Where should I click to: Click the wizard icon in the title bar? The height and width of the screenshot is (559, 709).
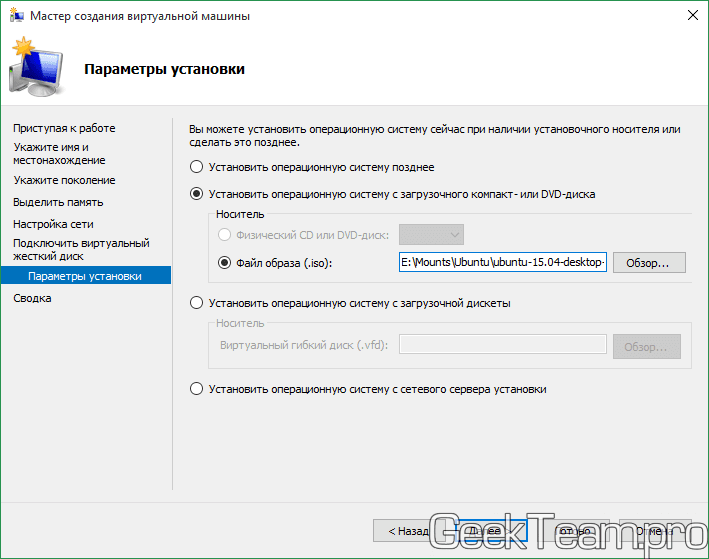[15, 16]
